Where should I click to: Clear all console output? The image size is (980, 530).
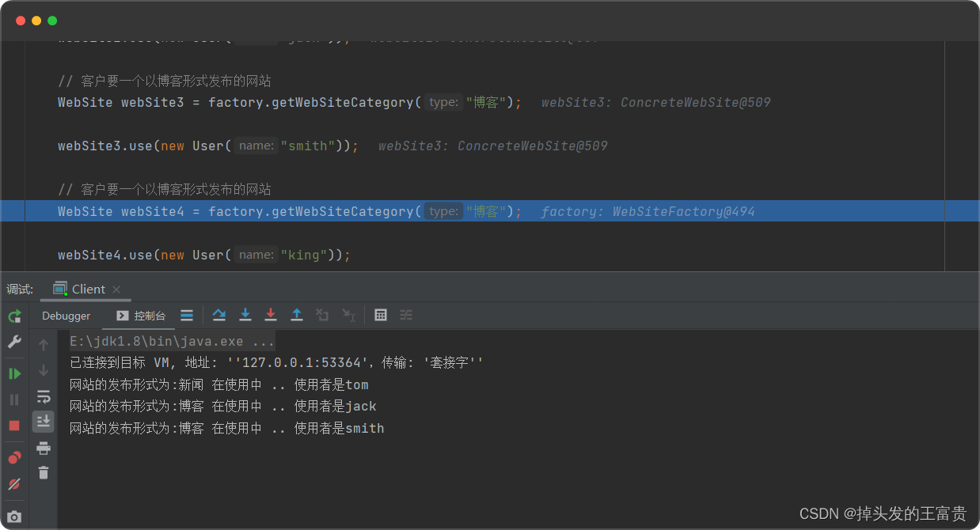pyautogui.click(x=44, y=473)
